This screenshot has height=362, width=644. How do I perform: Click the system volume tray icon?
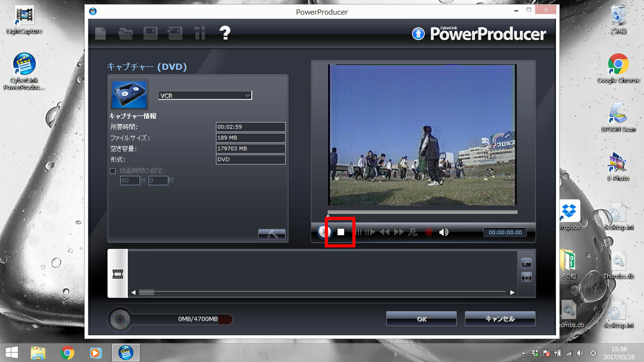point(580,353)
